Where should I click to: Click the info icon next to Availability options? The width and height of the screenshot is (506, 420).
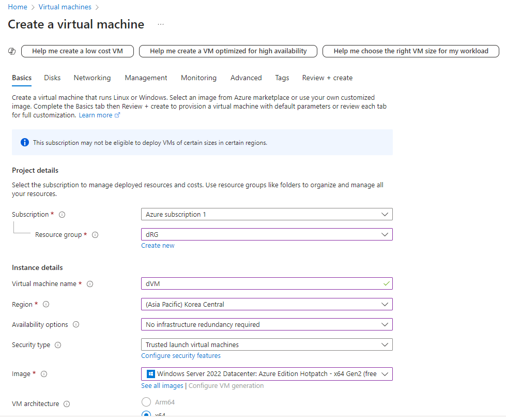pos(76,324)
